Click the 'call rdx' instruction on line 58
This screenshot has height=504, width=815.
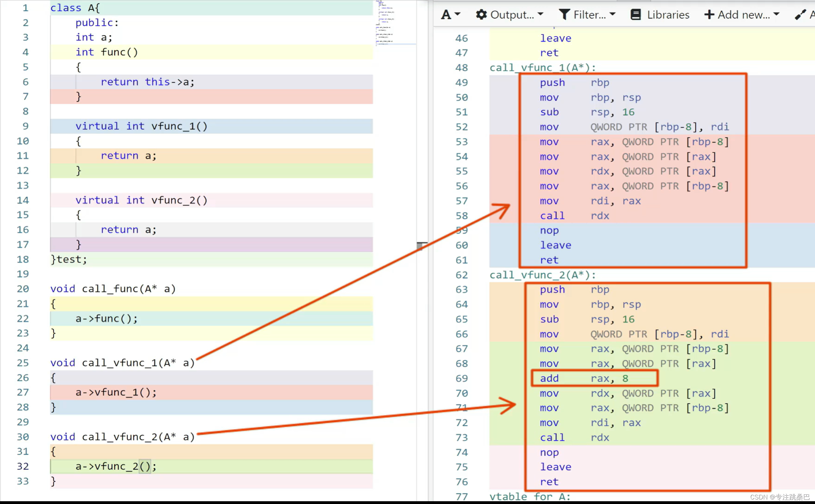coord(574,216)
